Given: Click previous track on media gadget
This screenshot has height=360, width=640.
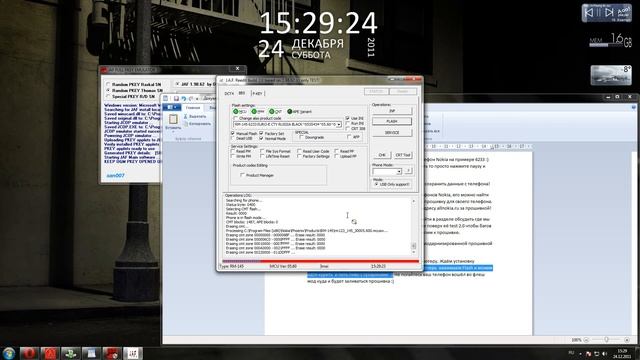Looking at the screenshot, I should pos(589,12).
